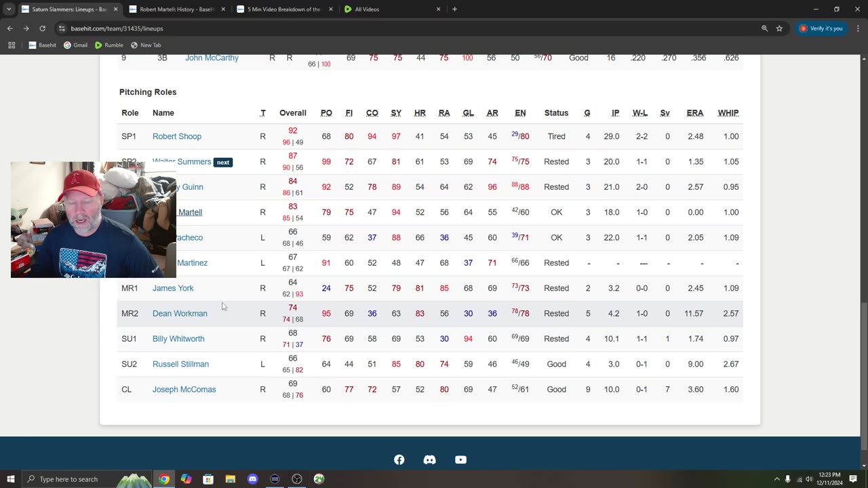Click the next badge beside Summers
The image size is (868, 488).
223,163
